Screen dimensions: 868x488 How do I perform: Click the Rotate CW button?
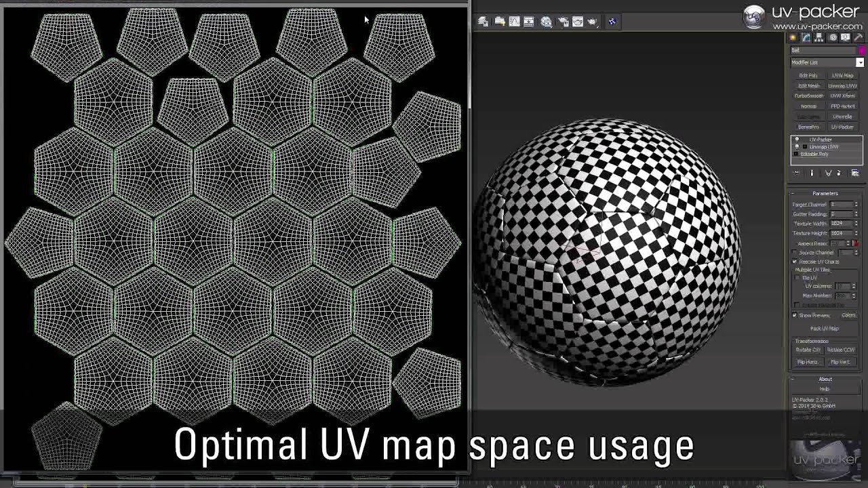click(x=808, y=350)
